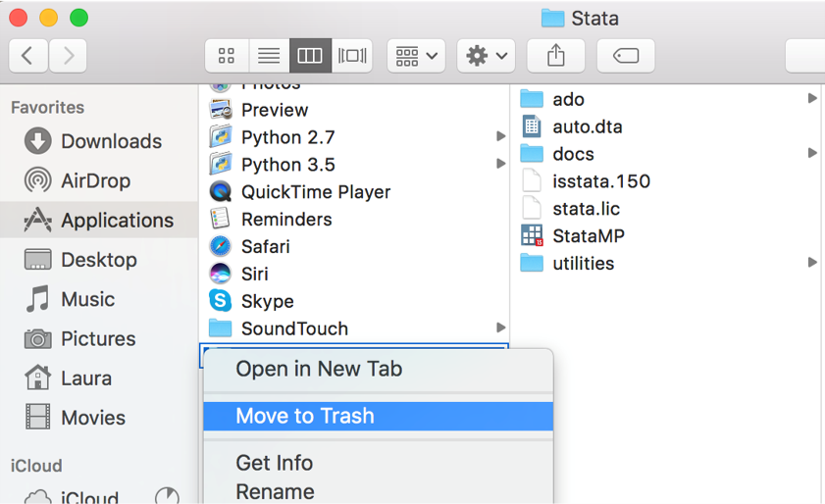Open Music in the sidebar

[x=99, y=299]
